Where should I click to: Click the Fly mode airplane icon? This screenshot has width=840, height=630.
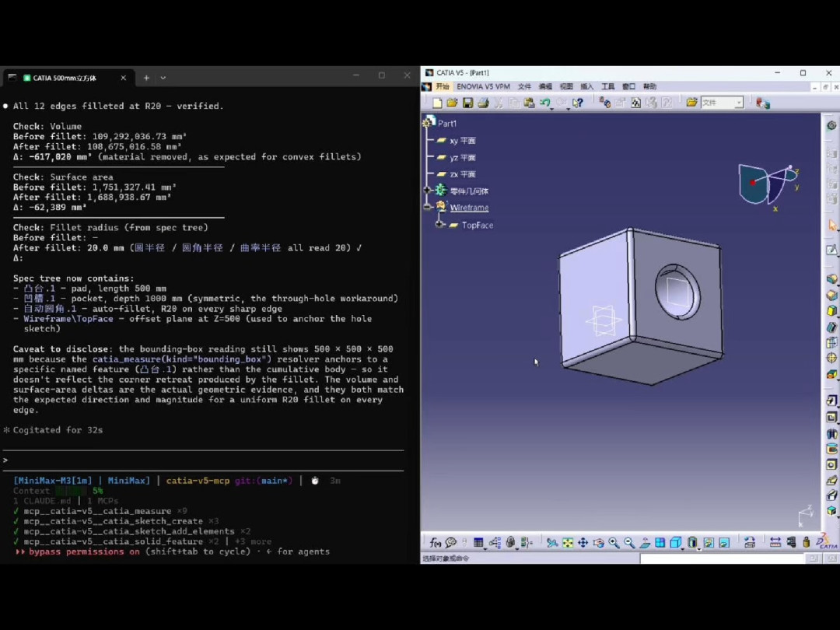click(551, 543)
